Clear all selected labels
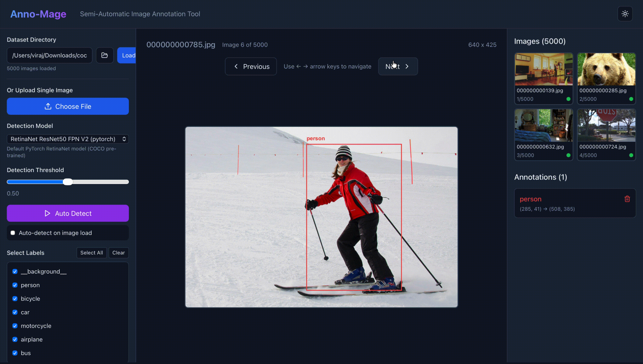643x364 pixels. [119, 253]
